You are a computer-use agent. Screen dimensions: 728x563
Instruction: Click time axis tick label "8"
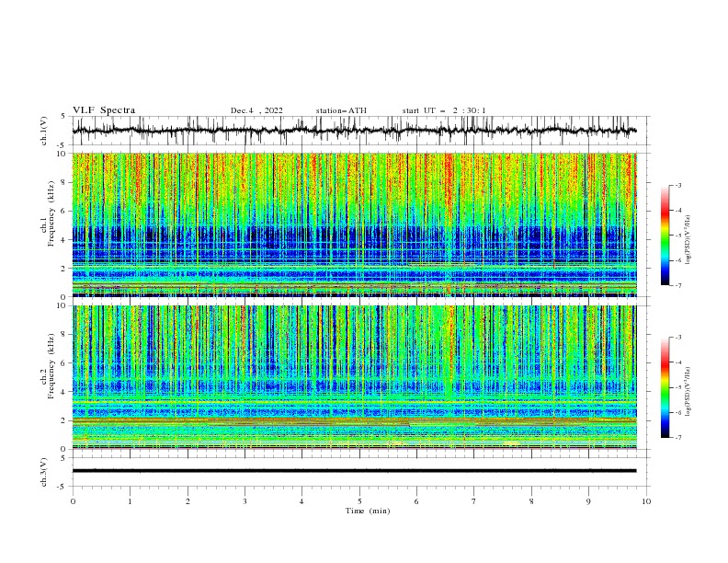click(x=531, y=501)
